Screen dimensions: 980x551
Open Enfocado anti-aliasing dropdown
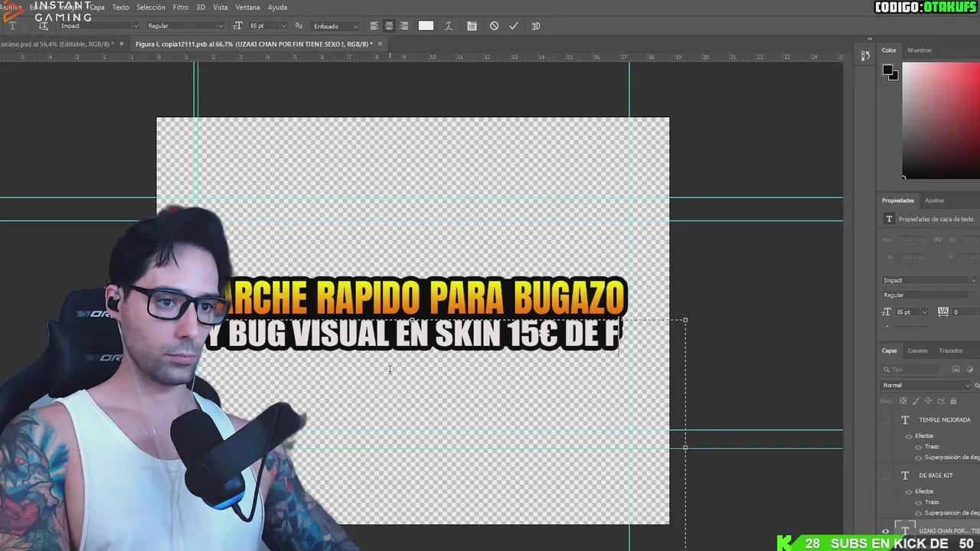335,26
